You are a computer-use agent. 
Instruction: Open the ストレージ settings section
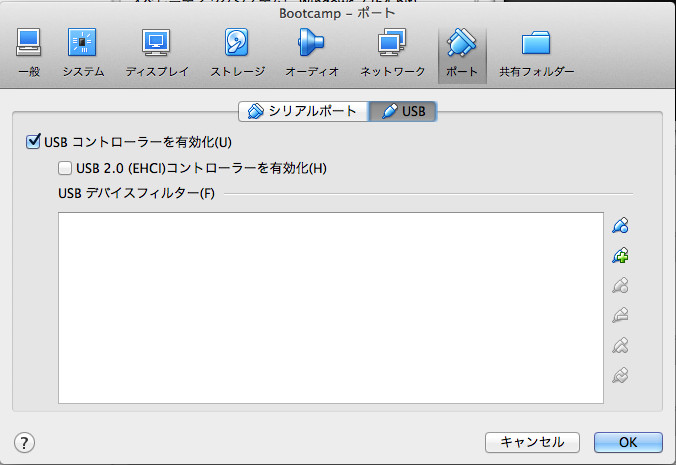pos(237,53)
